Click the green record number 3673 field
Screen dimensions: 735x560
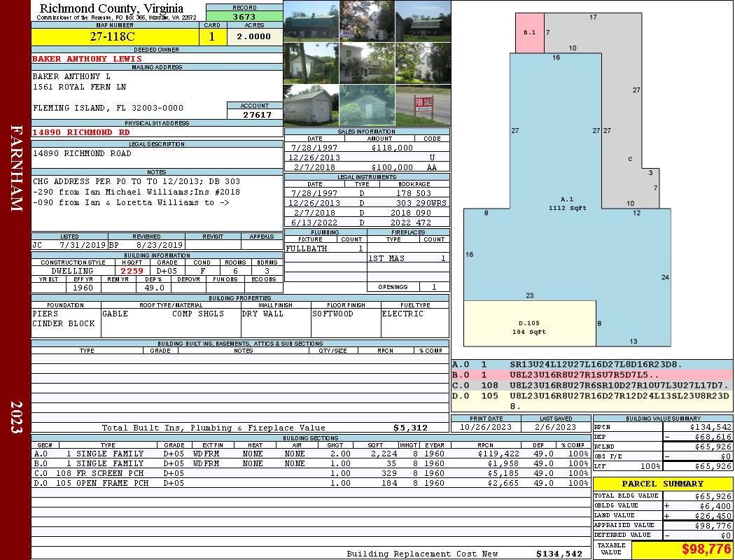[x=244, y=16]
